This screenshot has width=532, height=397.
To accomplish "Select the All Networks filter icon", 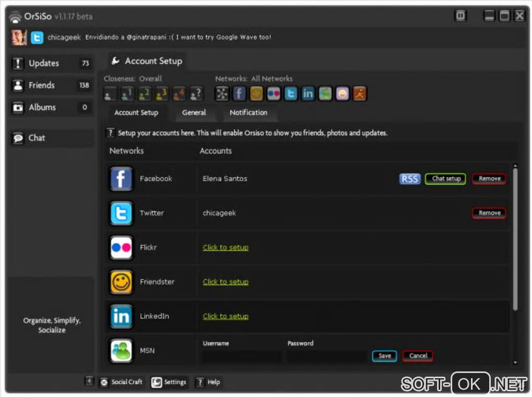I will [222, 94].
